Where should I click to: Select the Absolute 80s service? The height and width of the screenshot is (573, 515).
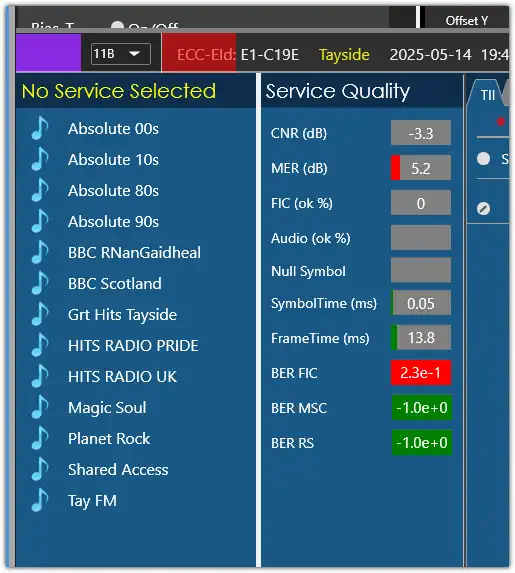point(113,191)
